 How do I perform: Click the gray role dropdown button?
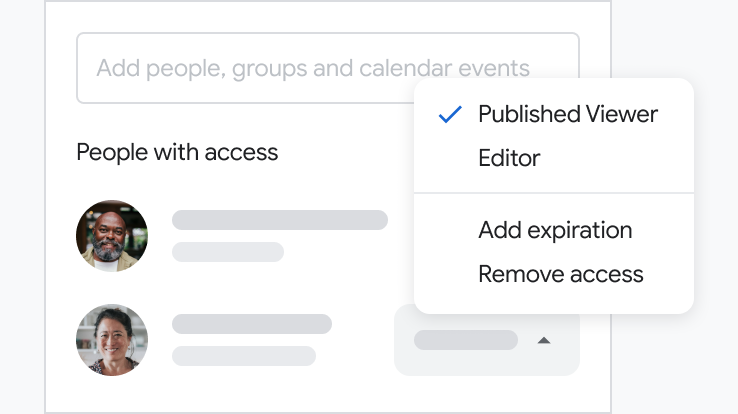click(486, 340)
